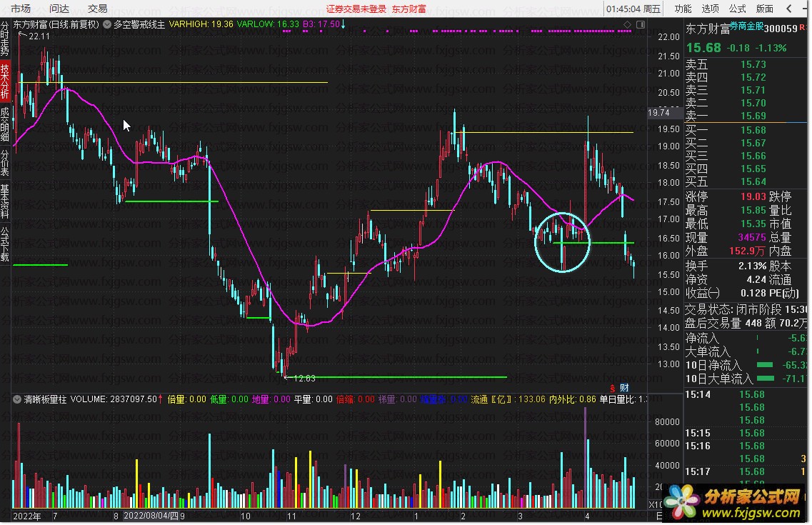
Task: Open the 功能 menu
Action: point(683,9)
